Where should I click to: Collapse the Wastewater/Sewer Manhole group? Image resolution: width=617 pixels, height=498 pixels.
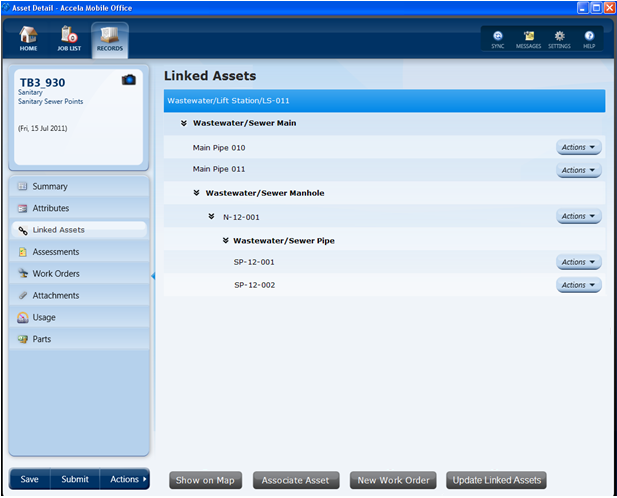[197, 193]
